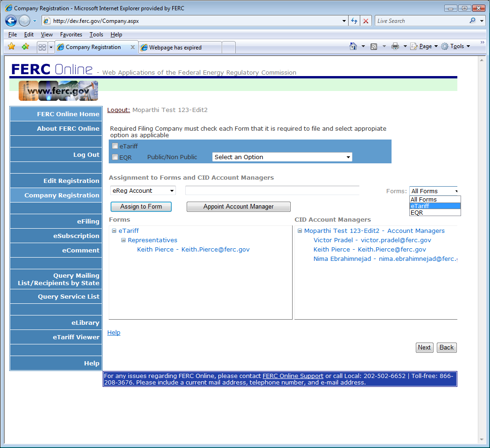
Task: Open eFiling in sidebar
Action: pos(56,221)
